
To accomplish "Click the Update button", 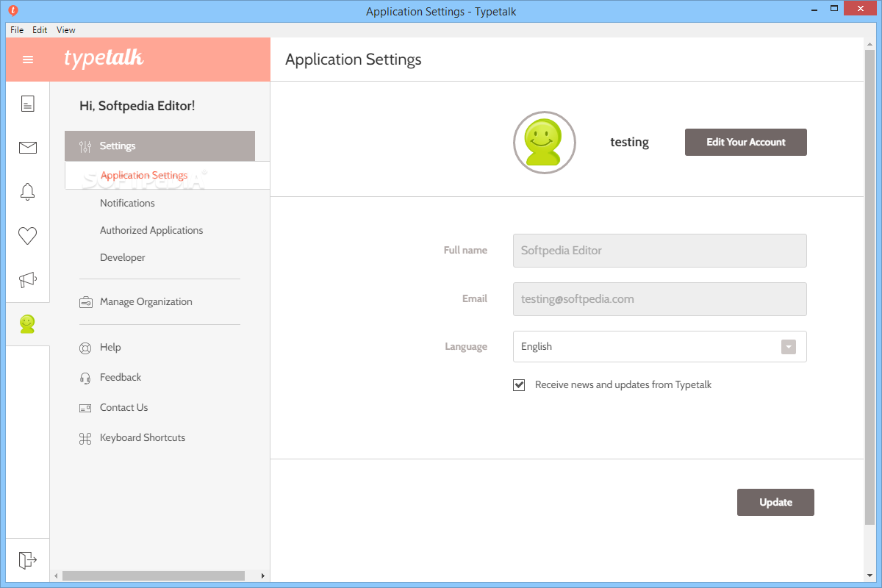I will tap(775, 502).
